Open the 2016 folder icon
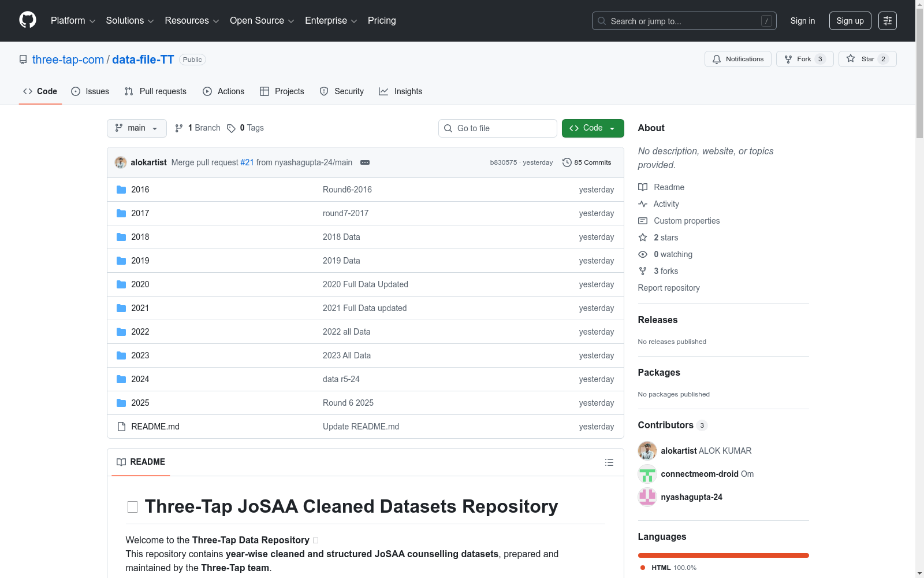 pos(121,190)
